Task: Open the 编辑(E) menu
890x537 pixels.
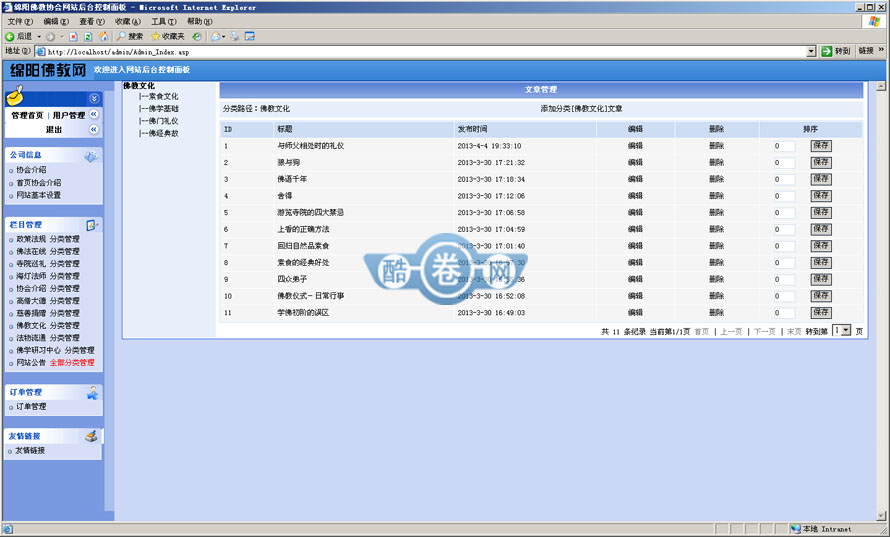Action: pos(56,22)
